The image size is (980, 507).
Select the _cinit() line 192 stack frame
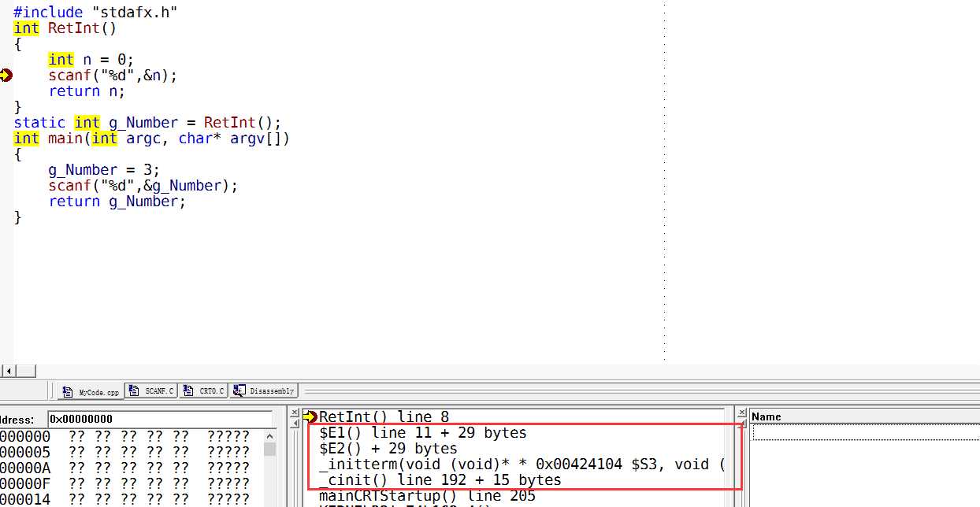tap(440, 479)
